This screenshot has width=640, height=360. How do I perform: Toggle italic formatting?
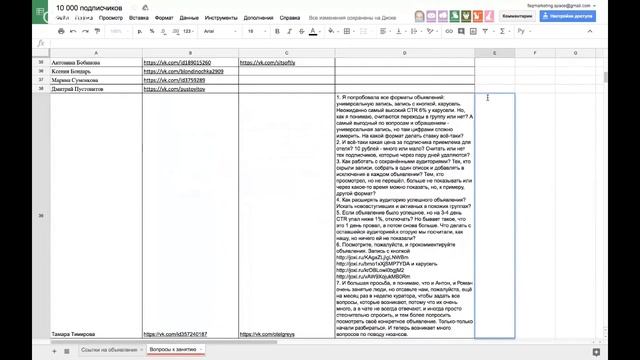(x=289, y=31)
